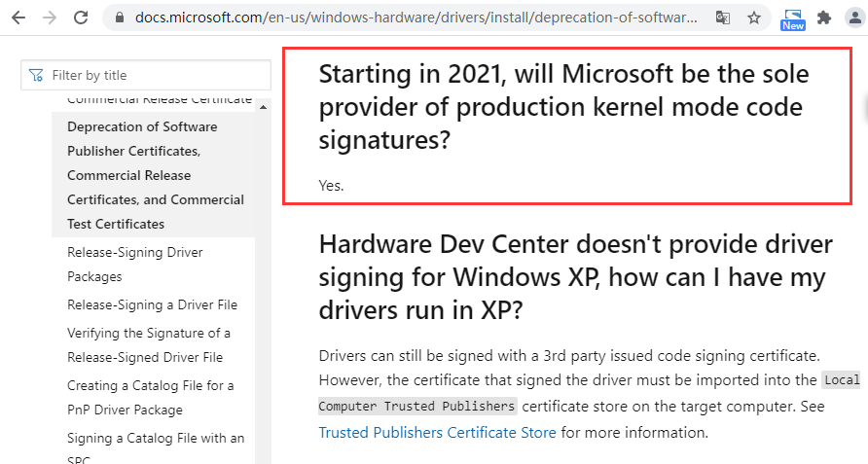868x464 pixels.
Task: View site info via the padlock icon
Action: [x=120, y=18]
